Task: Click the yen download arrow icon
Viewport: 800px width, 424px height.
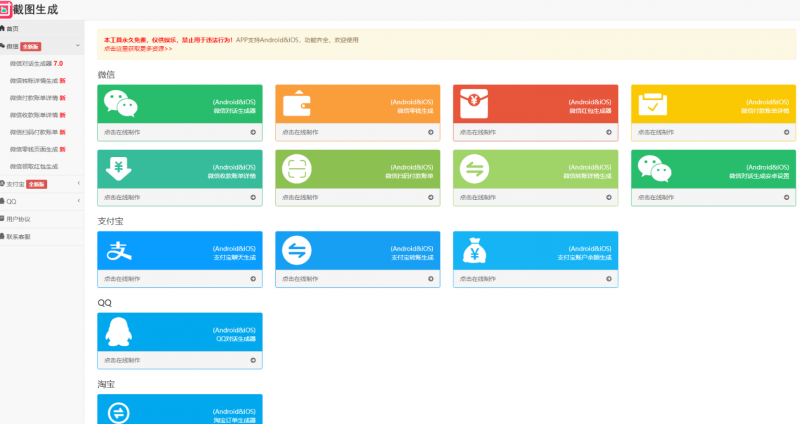Action: (122, 169)
